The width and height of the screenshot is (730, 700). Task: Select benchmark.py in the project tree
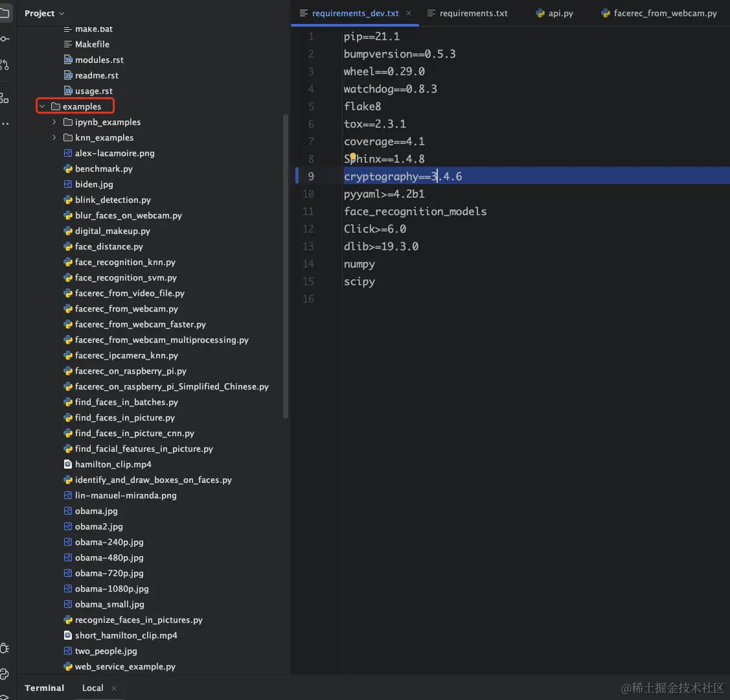tap(104, 169)
